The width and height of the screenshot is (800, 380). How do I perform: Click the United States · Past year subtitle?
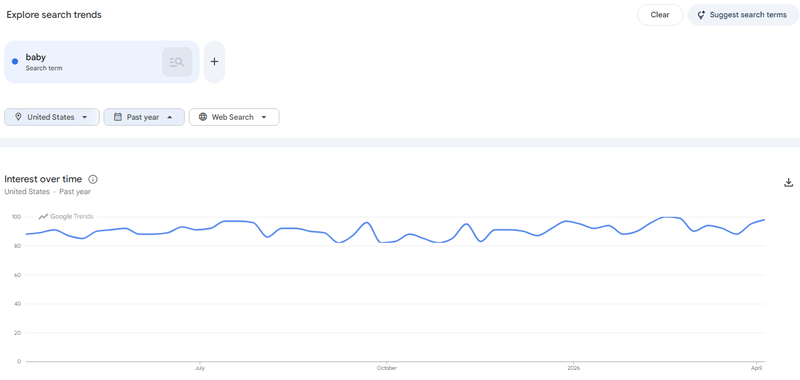pos(47,192)
